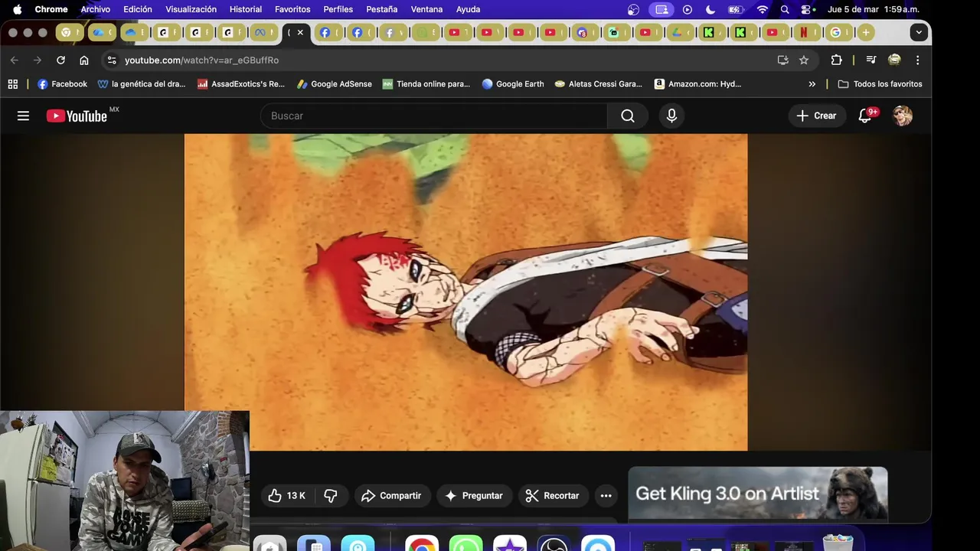Click the Chrome home button
The width and height of the screenshot is (980, 551).
[x=84, y=60]
